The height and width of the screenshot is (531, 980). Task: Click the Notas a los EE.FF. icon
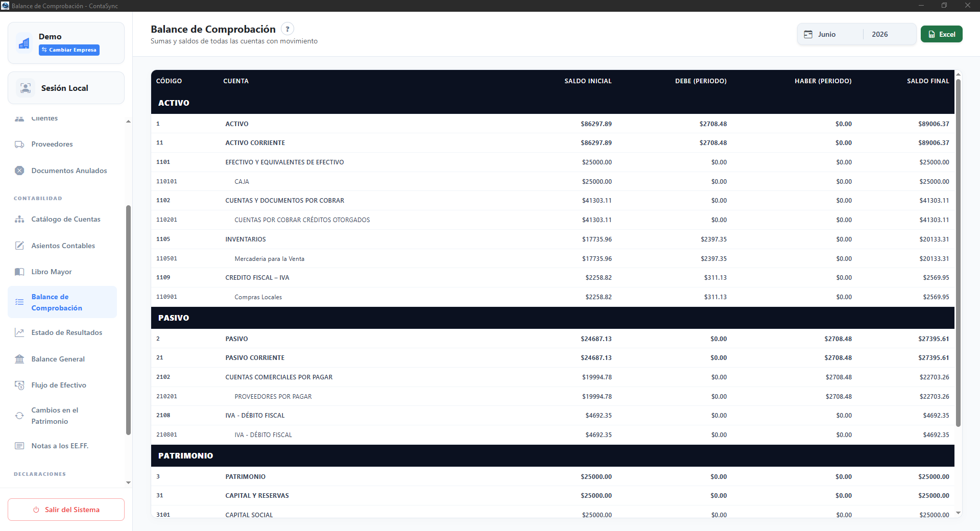click(19, 446)
